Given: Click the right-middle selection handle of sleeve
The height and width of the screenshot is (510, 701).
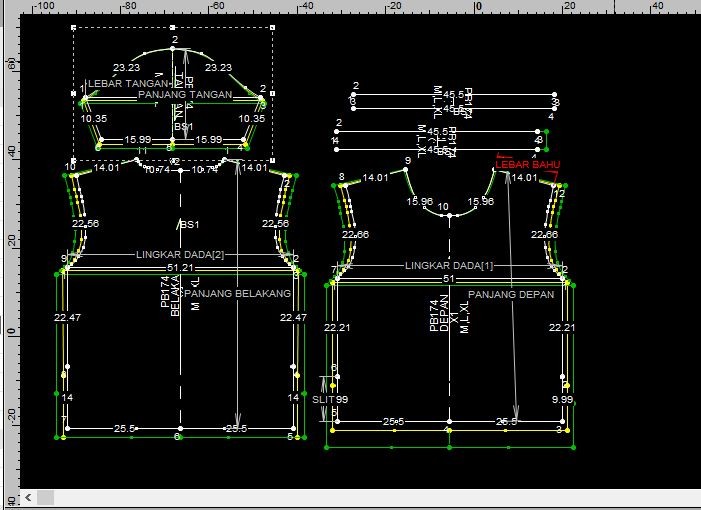Looking at the screenshot, I should pyautogui.click(x=273, y=94).
